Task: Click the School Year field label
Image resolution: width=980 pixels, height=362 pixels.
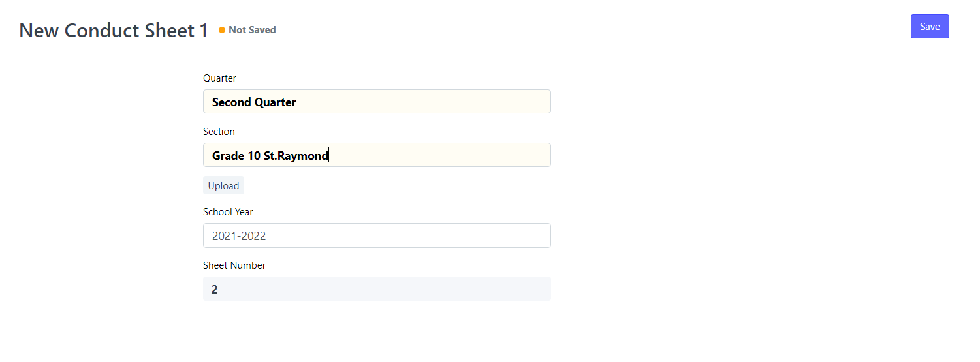Action: (x=228, y=212)
